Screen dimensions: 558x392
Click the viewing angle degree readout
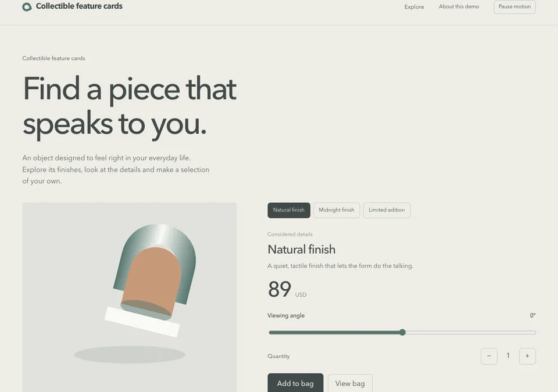click(x=533, y=315)
